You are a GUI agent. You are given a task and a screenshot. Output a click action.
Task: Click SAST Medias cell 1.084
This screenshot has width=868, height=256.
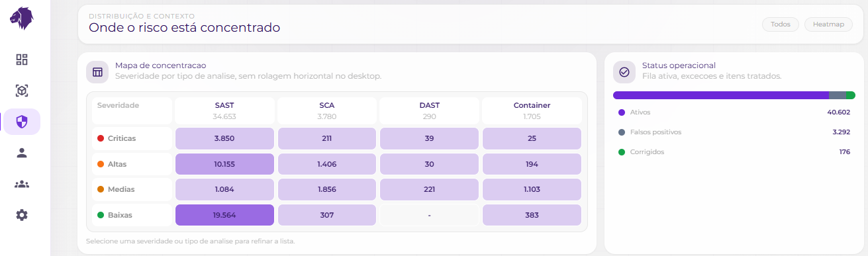224,189
